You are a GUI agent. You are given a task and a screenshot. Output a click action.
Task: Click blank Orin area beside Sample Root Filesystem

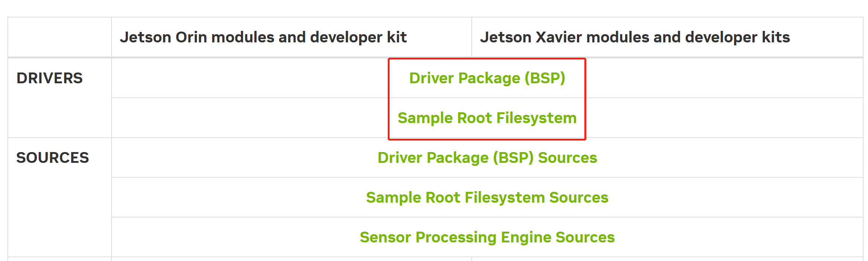(250, 118)
